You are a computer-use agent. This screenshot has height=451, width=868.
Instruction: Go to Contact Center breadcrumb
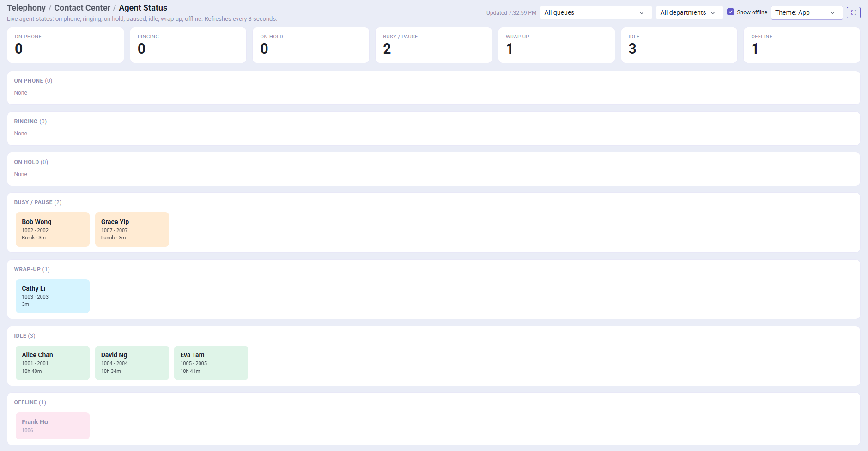[82, 8]
